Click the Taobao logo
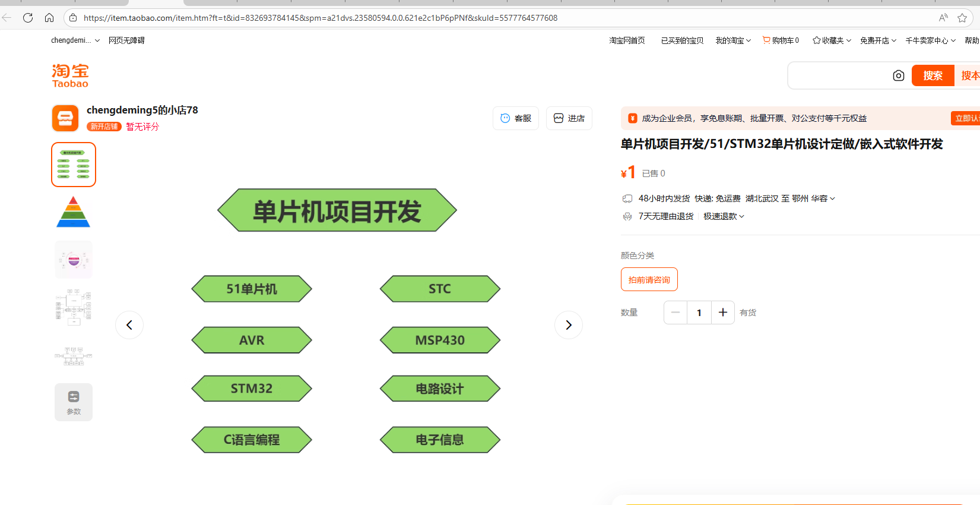980x505 pixels. (70, 75)
